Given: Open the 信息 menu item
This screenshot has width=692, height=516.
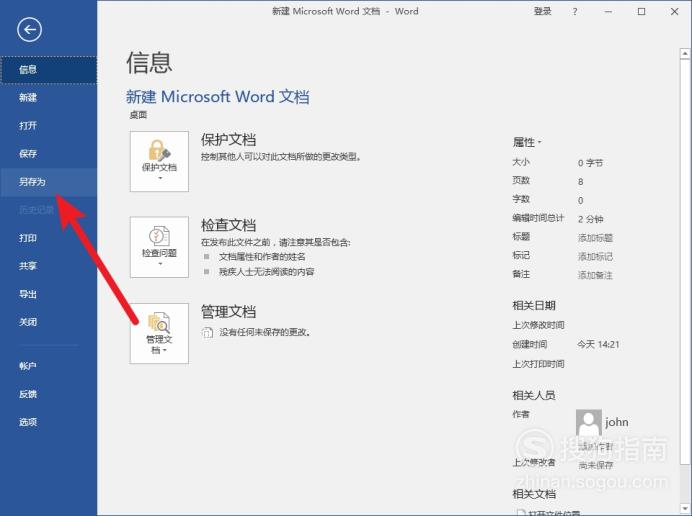Looking at the screenshot, I should click(x=49, y=70).
